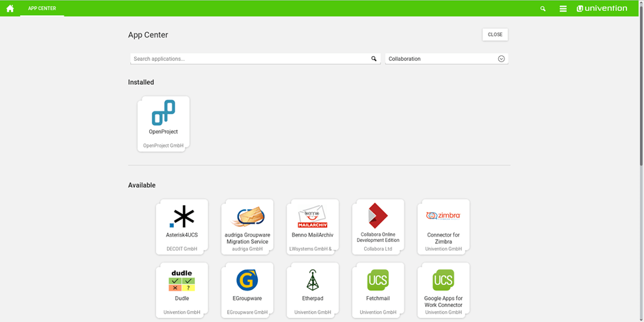Select the Fetchmail app tile
The image size is (644, 322).
tap(378, 290)
